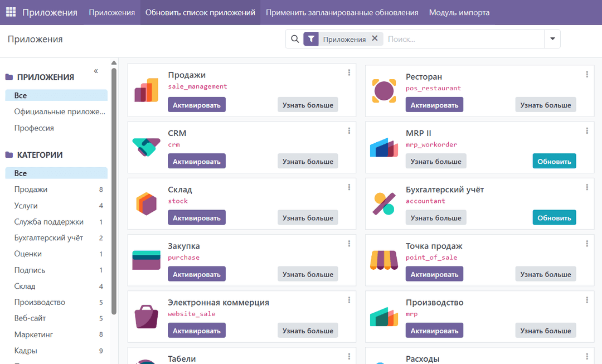The height and width of the screenshot is (364, 602).
Task: Open the kebab menu on MRP II card
Action: click(587, 130)
